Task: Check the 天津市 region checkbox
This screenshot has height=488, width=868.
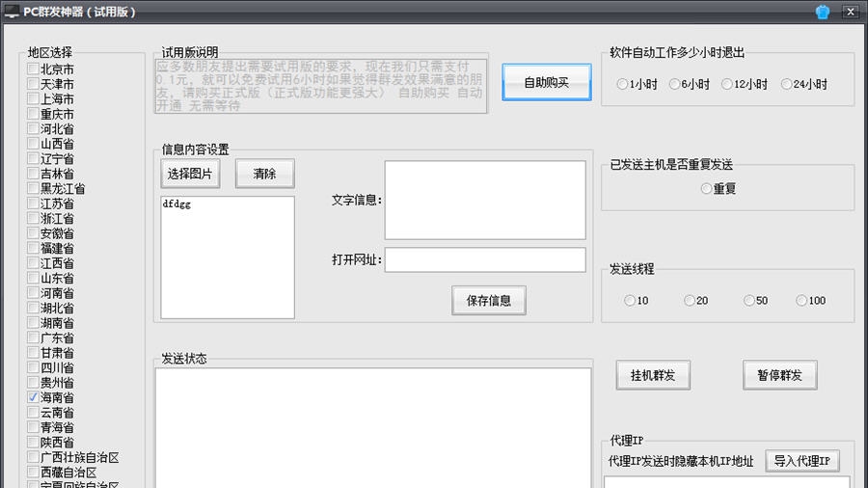Action: 33,84
